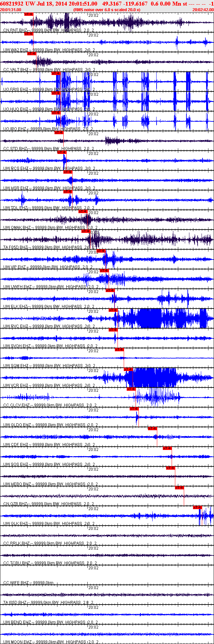Click the 'UW.HSR EHZ' station label
Screen dimensions: 214x644
16,188
